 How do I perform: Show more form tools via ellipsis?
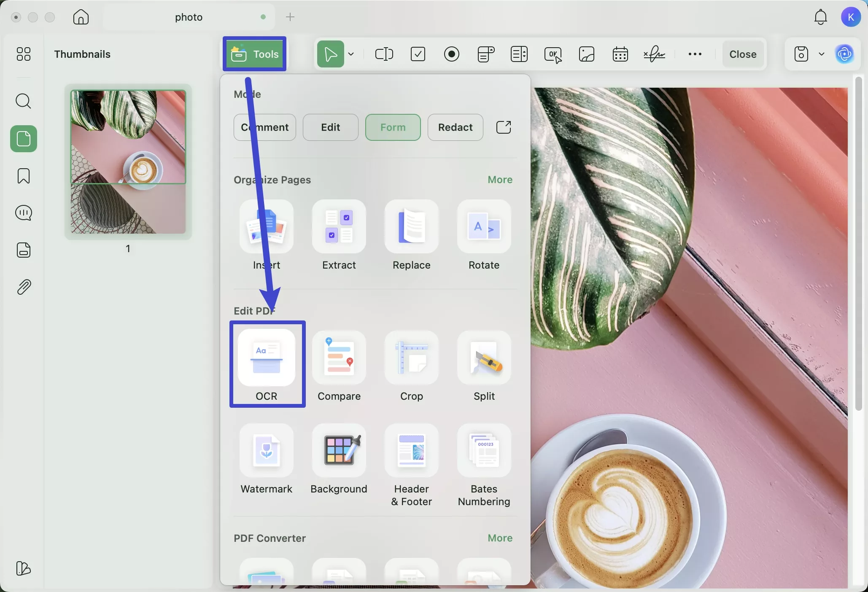(x=695, y=54)
